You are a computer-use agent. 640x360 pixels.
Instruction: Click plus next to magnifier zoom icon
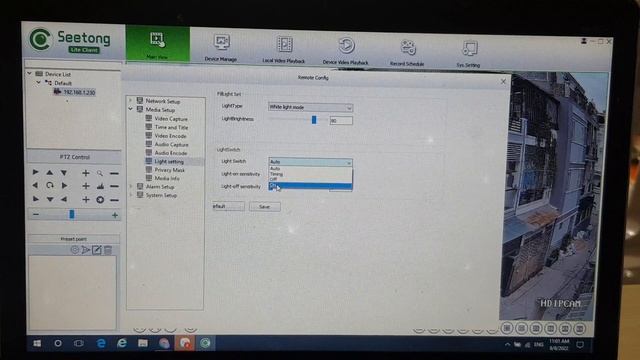(x=86, y=173)
